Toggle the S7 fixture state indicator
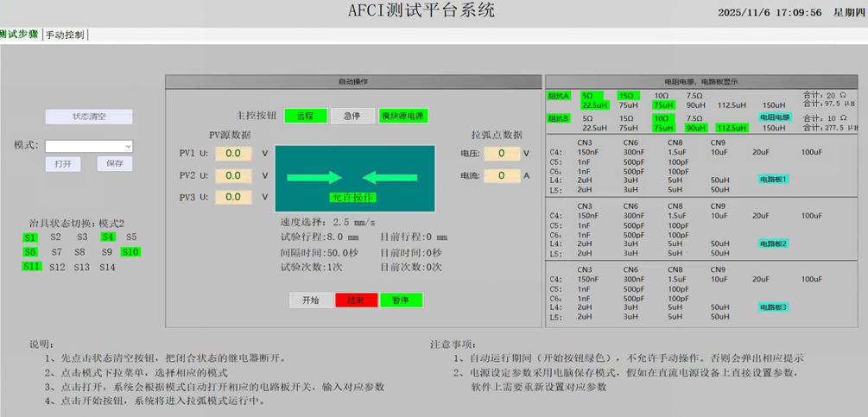The image size is (868, 417). click(56, 252)
